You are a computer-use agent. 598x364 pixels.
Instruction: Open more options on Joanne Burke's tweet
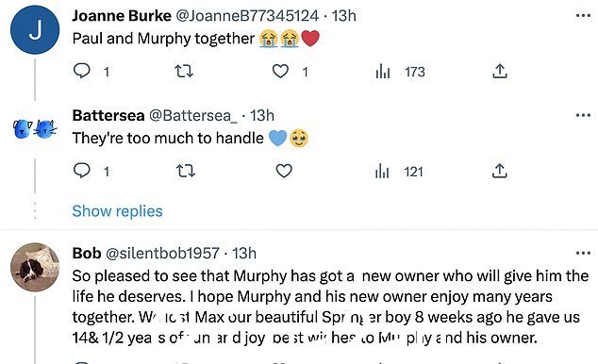click(583, 16)
